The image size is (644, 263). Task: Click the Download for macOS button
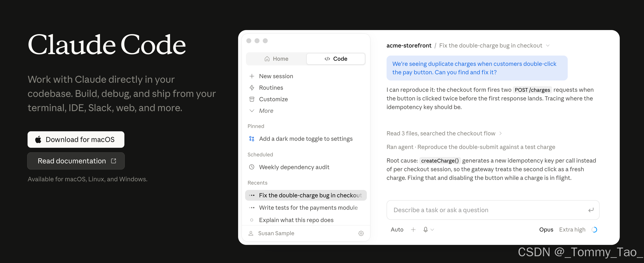click(x=76, y=139)
